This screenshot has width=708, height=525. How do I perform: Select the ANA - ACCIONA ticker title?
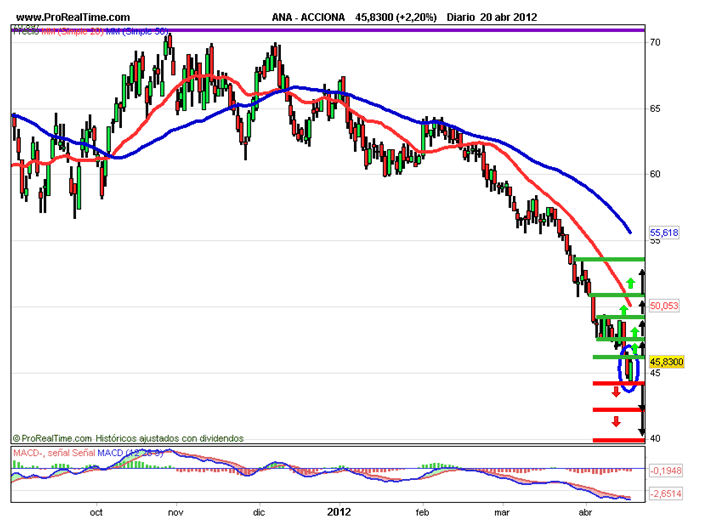coord(308,17)
